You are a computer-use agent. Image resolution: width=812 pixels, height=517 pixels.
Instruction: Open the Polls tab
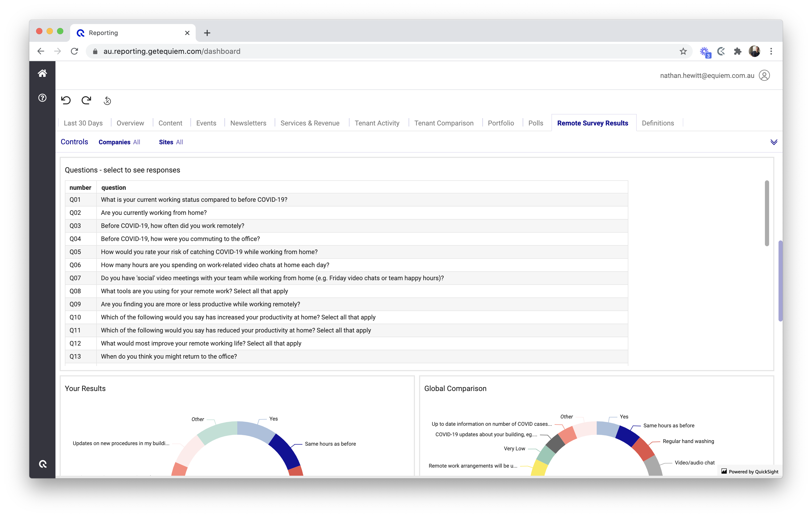click(x=535, y=123)
